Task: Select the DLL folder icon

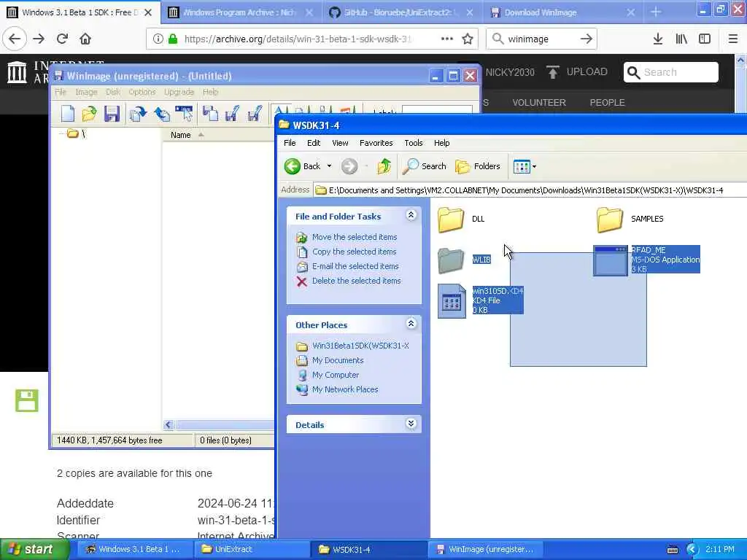Action: click(451, 219)
